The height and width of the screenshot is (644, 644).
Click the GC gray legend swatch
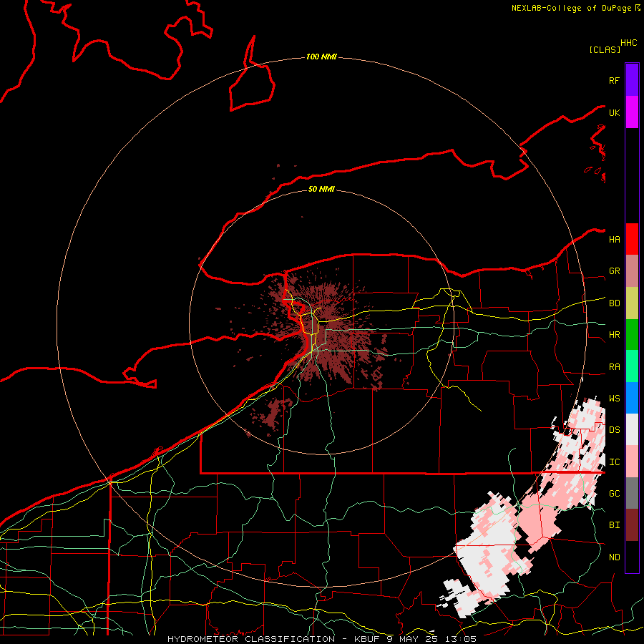click(x=632, y=493)
